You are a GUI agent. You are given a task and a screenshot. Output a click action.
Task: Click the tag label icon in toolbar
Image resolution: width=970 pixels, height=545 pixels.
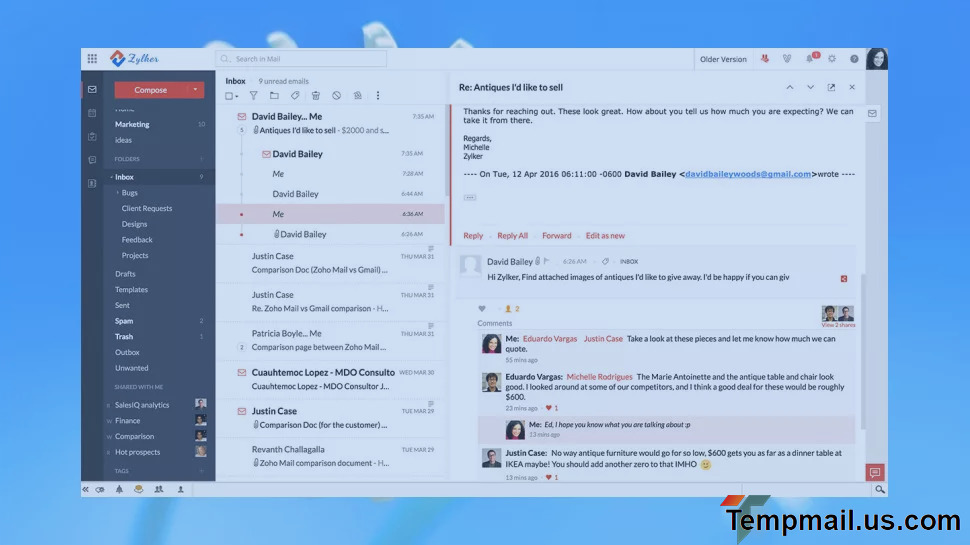tap(295, 96)
